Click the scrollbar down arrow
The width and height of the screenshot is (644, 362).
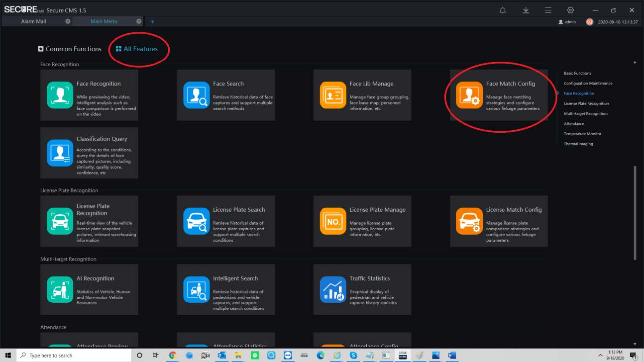coord(635,344)
